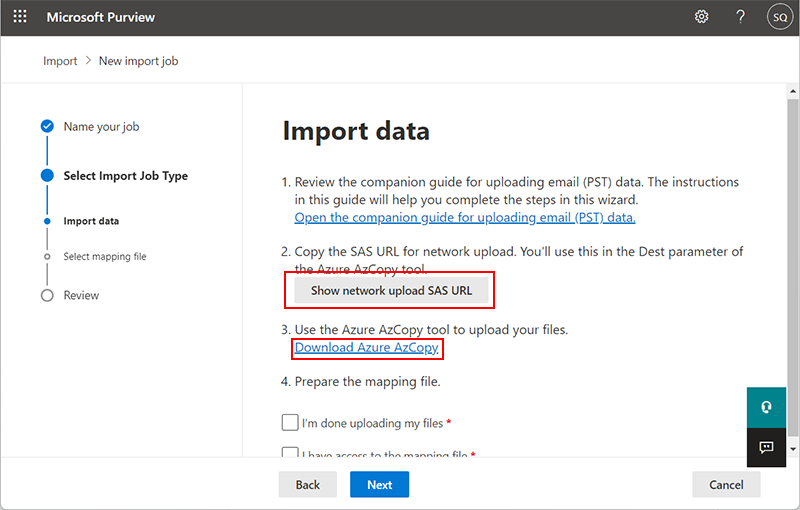This screenshot has height=510, width=800.
Task: Click the Download Azure AzCopy link
Action: click(x=366, y=348)
